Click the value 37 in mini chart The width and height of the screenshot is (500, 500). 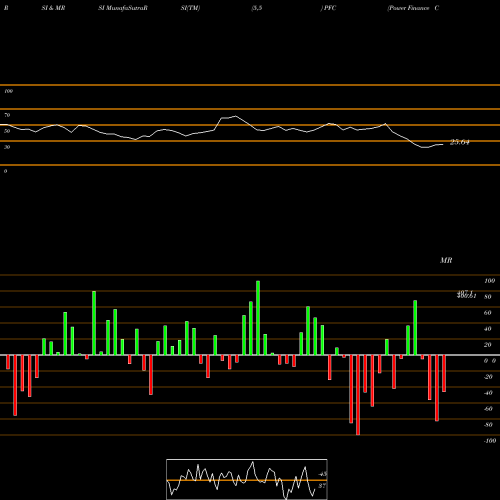(322, 486)
